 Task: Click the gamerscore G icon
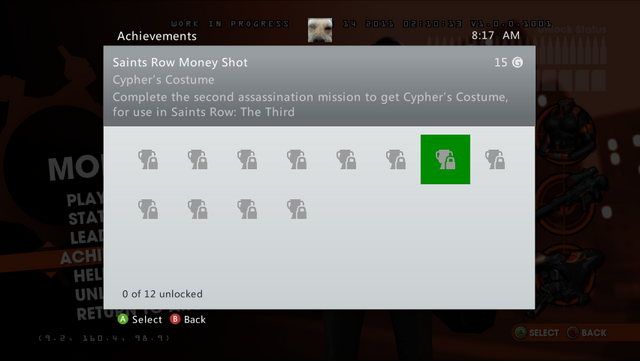click(518, 62)
